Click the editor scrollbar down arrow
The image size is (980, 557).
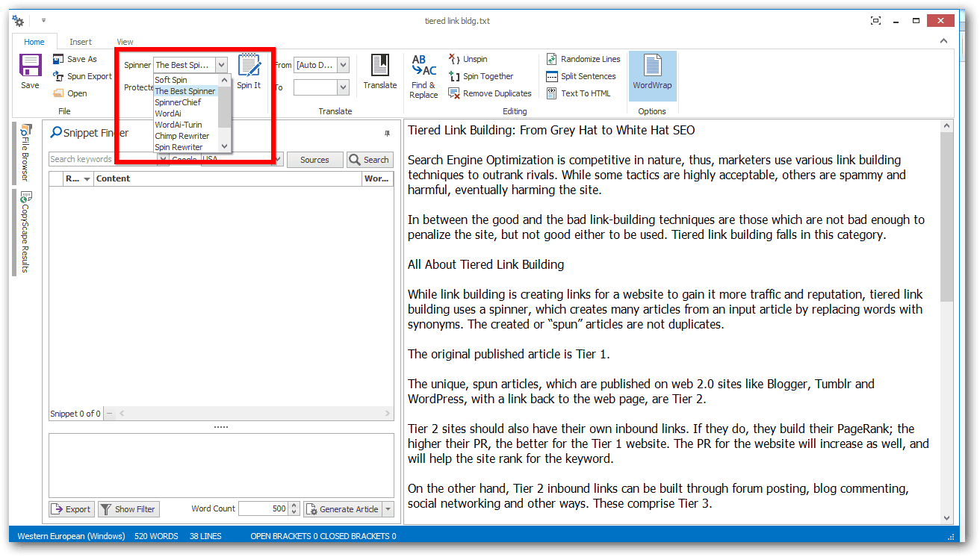point(947,518)
